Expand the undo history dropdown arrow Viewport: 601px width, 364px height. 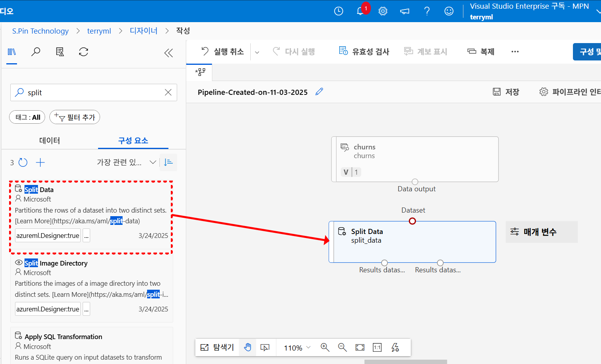click(257, 51)
